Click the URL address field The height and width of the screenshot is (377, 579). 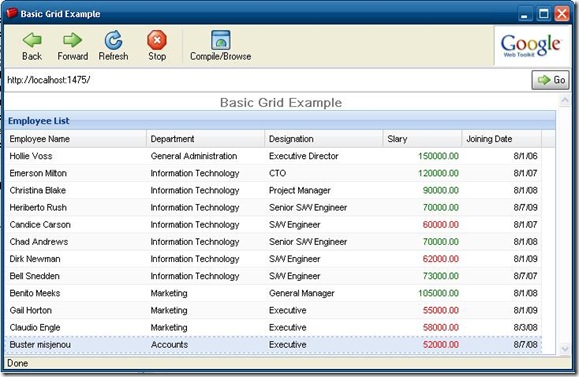point(267,80)
